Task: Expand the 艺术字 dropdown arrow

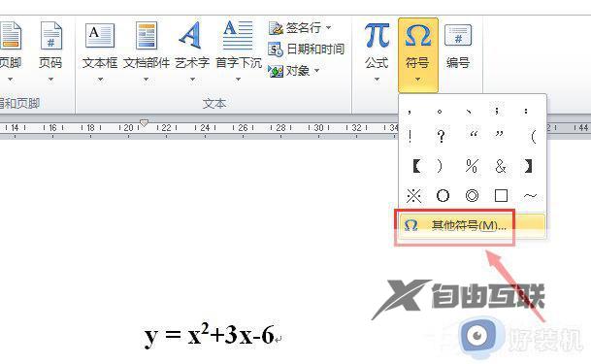Action: click(192, 80)
